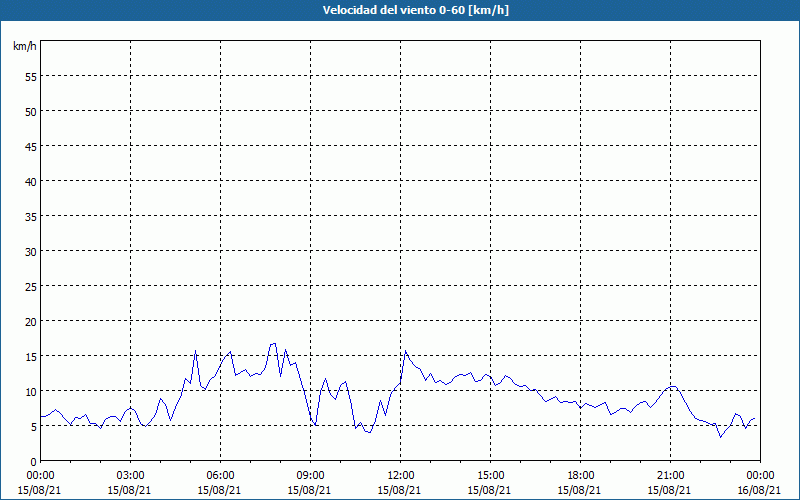Click the "15:00" x-axis time

[490, 476]
